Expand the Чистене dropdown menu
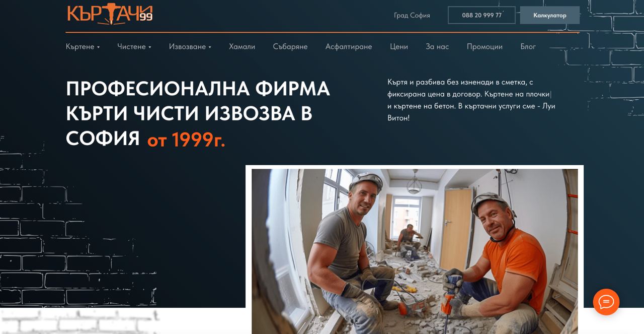This screenshot has width=644, height=334. [x=134, y=46]
